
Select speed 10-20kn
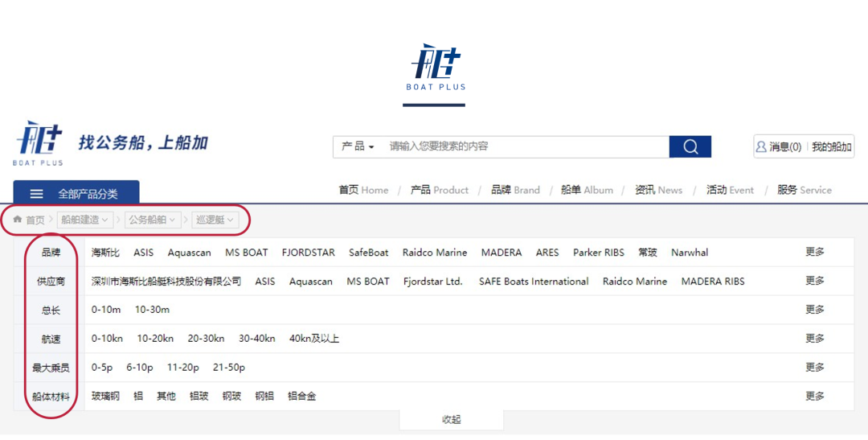coord(156,339)
